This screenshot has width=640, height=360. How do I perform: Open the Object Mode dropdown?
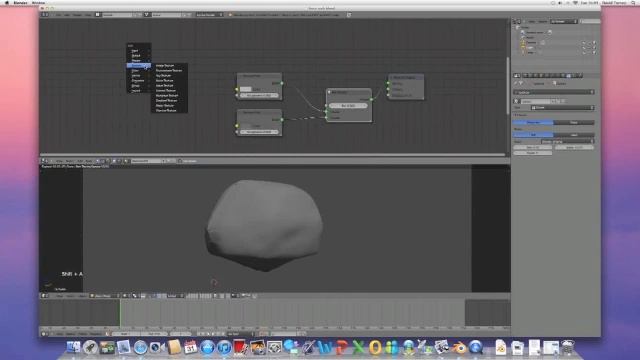(x=105, y=296)
